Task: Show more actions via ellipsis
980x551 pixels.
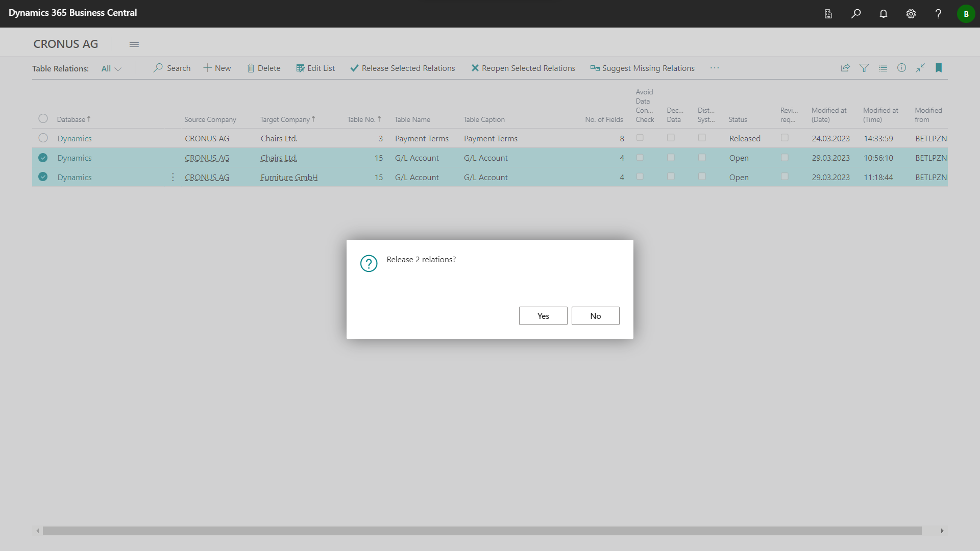Action: tap(715, 68)
